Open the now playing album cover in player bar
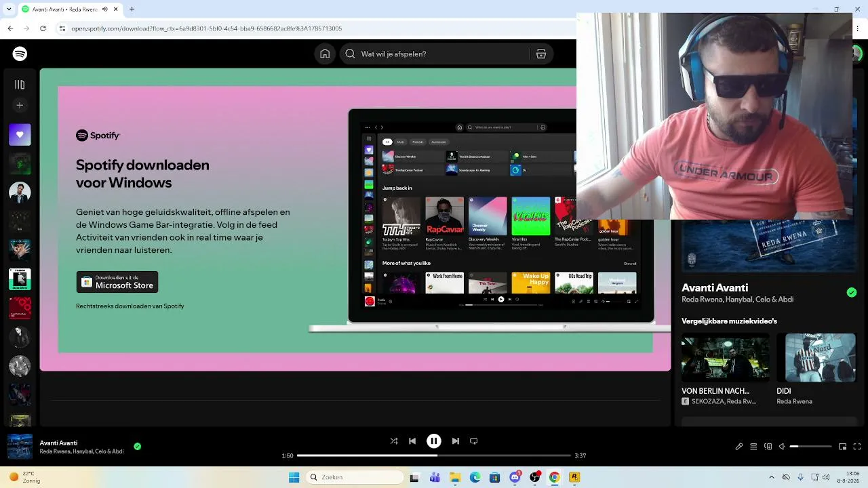 coord(20,447)
